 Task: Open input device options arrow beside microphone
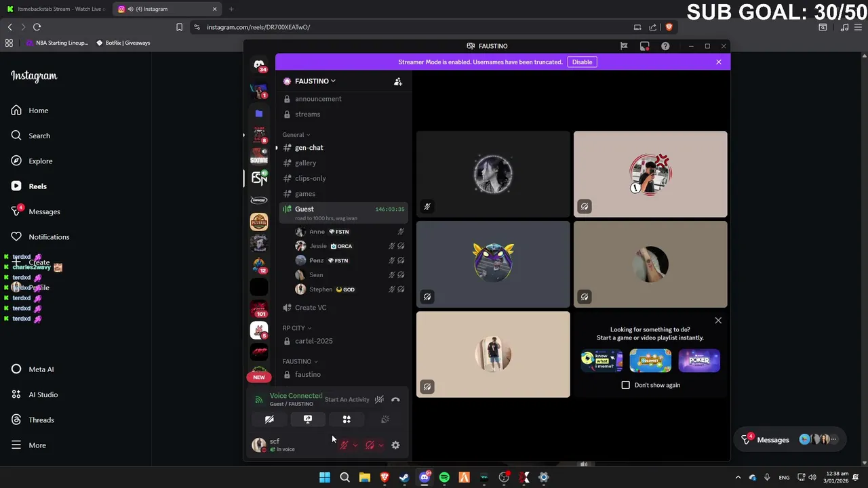tap(355, 445)
